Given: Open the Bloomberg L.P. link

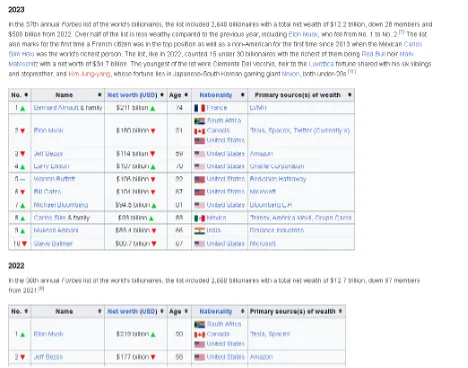Looking at the screenshot, I should point(271,205).
